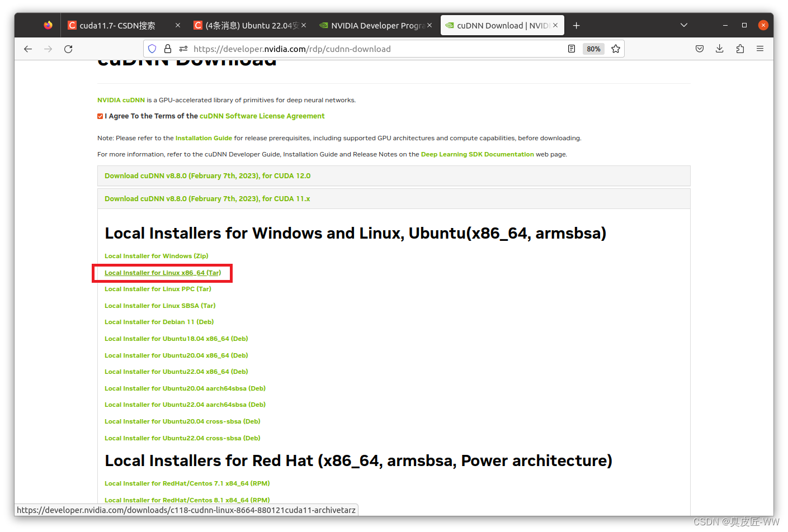This screenshot has height=532, width=788.
Task: Close the NVIDIA Developer Program tab
Action: click(x=430, y=25)
